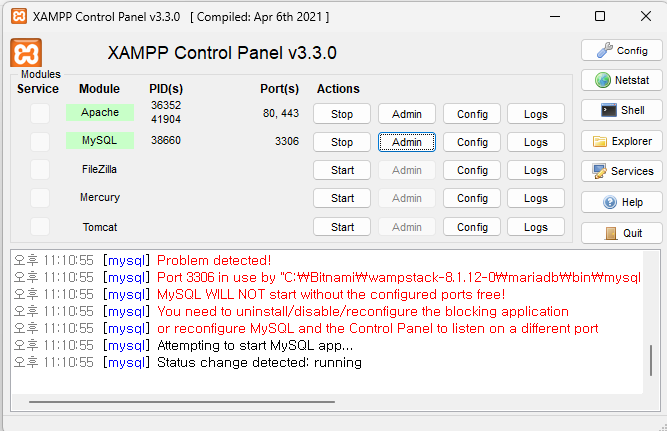Open the Help button
This screenshot has height=431, width=667.
(x=621, y=202)
